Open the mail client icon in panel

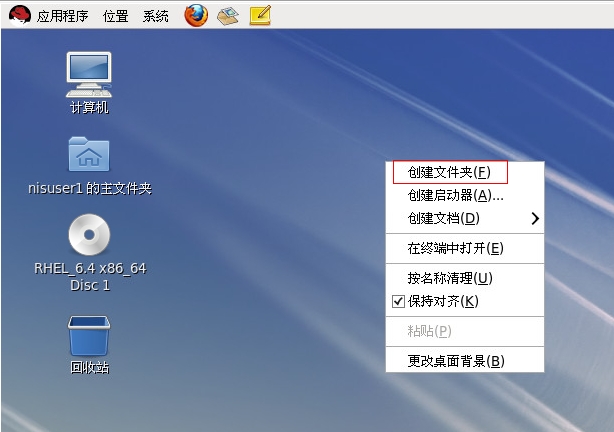pos(228,16)
